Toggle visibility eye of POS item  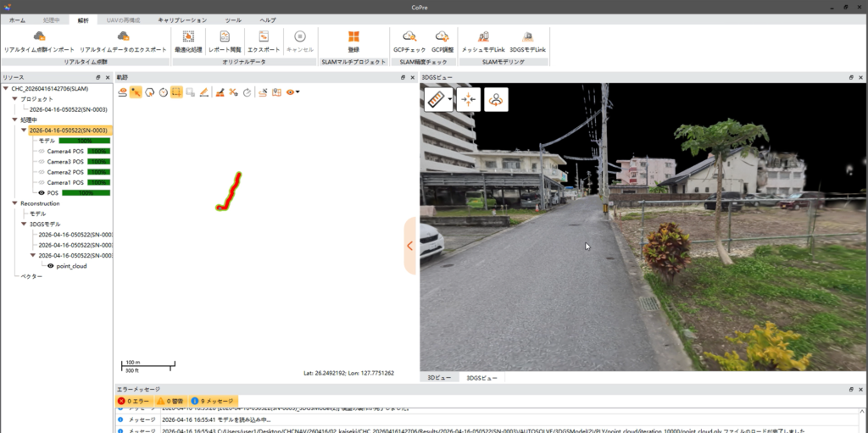tap(42, 192)
